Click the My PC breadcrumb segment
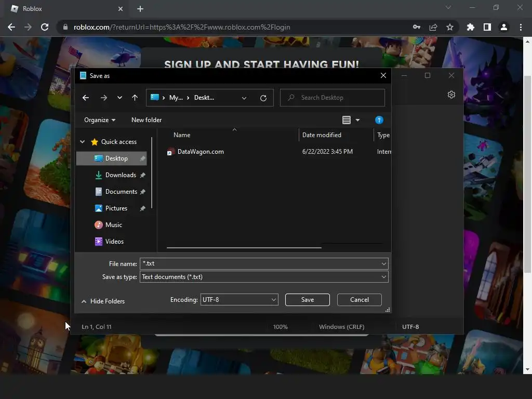Screen dimensions: 532x399 pos(176,98)
